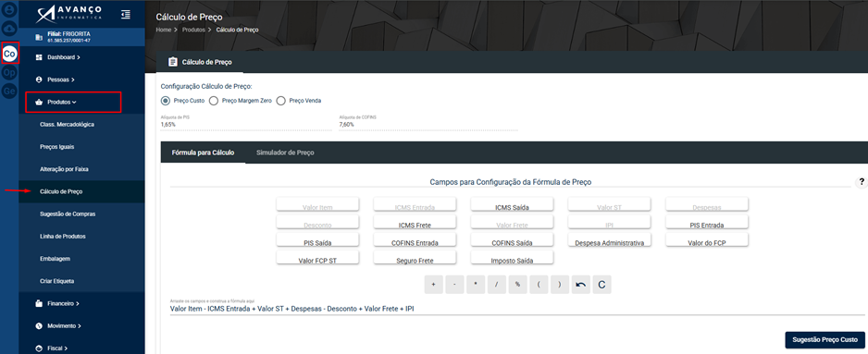The image size is (868, 354).
Task: Click the Avanço Informática logo
Action: point(69,14)
